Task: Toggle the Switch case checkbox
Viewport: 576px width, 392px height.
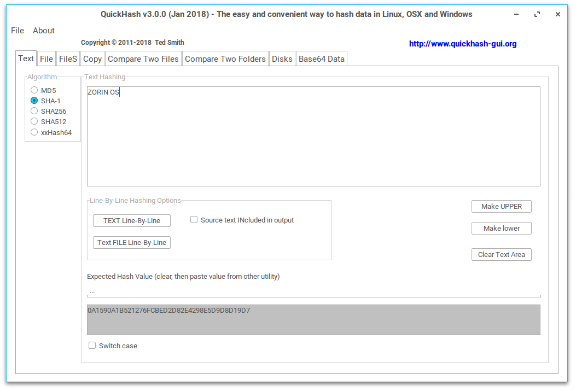Action: point(92,346)
